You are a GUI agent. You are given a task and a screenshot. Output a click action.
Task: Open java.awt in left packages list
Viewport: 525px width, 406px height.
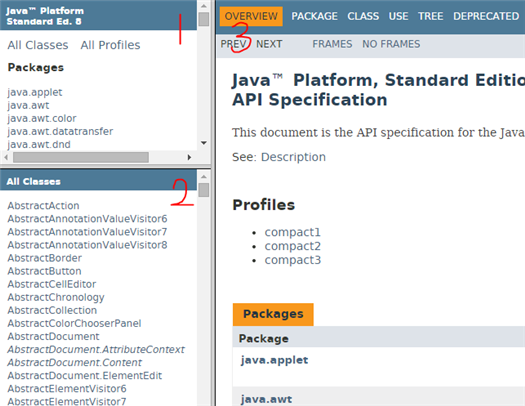(28, 105)
